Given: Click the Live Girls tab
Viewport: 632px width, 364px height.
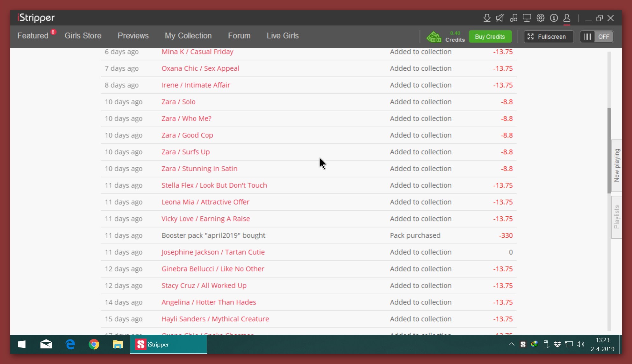Looking at the screenshot, I should tap(283, 36).
